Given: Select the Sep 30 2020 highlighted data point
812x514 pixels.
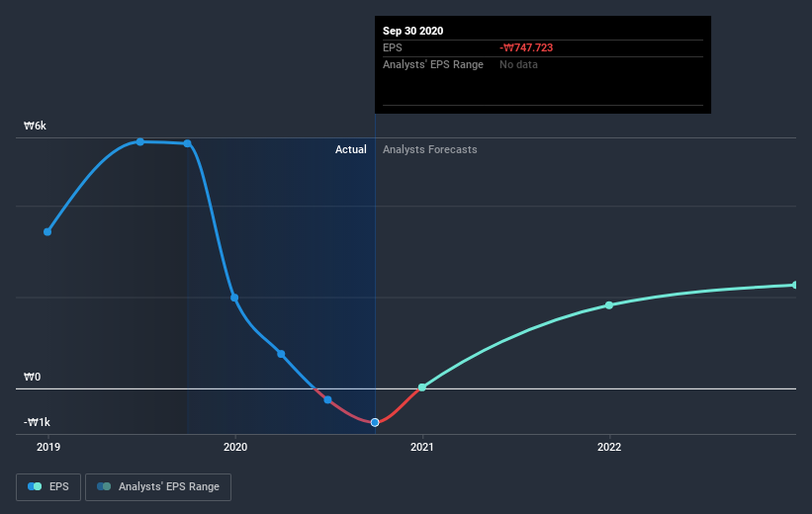Looking at the screenshot, I should (x=375, y=422).
